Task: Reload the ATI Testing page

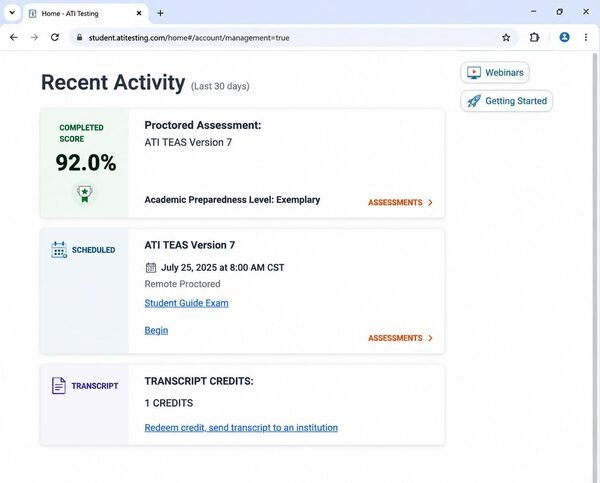Action: (55, 37)
